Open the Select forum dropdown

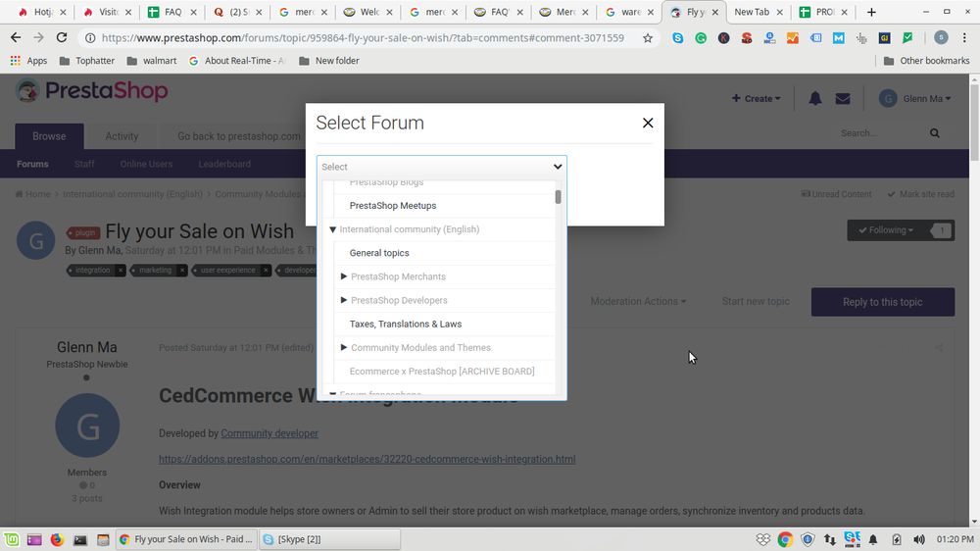pyautogui.click(x=441, y=167)
